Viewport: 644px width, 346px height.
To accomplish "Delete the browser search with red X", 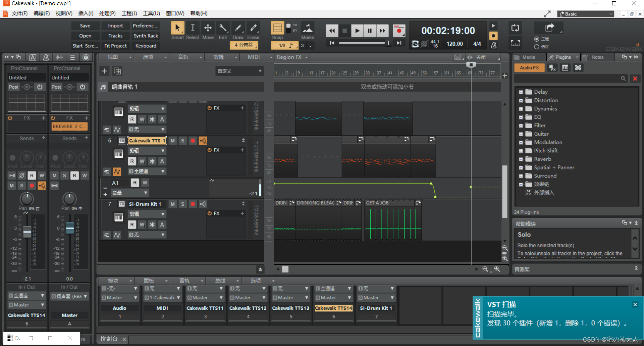I will (x=635, y=79).
